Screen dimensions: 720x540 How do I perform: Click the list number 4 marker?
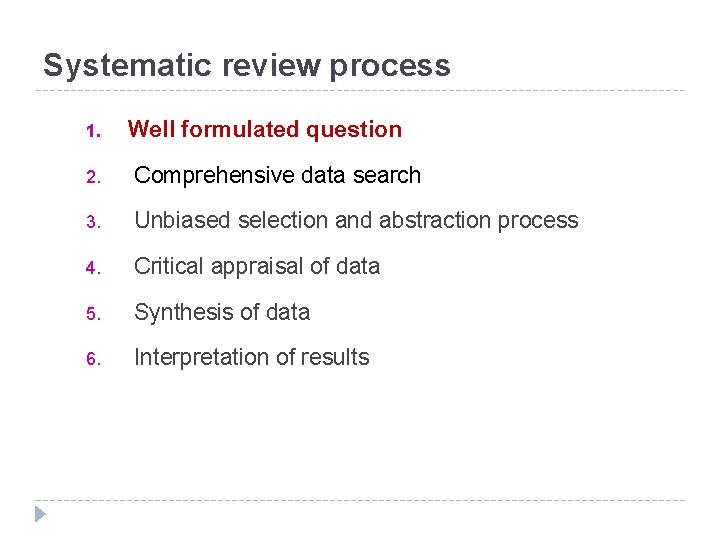tap(90, 268)
